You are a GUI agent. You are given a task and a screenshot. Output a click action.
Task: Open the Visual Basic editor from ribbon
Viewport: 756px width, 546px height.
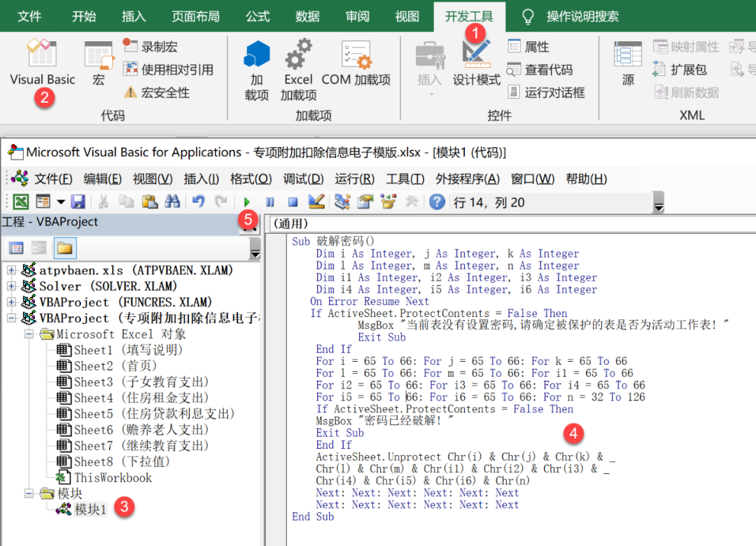coord(42,63)
